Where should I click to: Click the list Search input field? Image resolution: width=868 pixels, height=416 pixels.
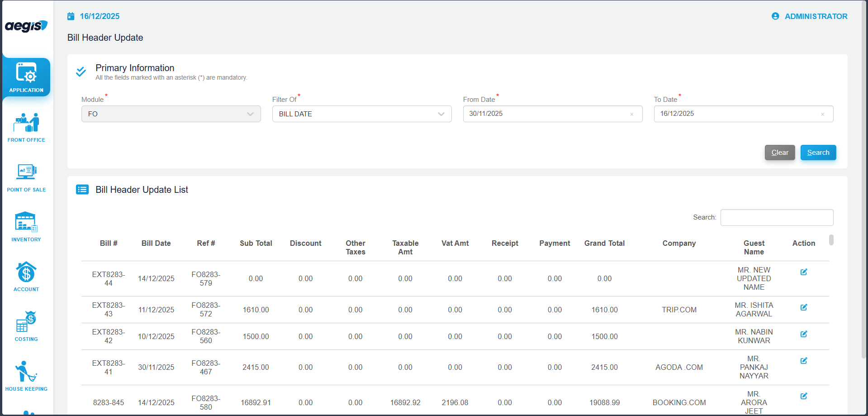(x=776, y=218)
